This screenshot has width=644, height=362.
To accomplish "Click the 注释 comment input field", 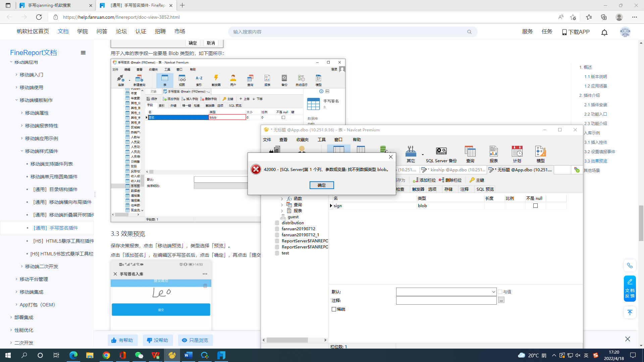I will pyautogui.click(x=446, y=300).
